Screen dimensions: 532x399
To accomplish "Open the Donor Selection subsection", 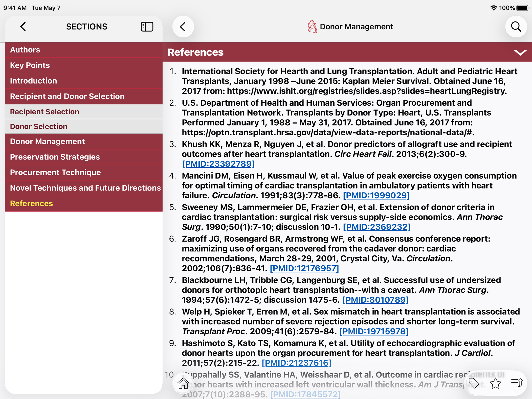I will point(84,127).
